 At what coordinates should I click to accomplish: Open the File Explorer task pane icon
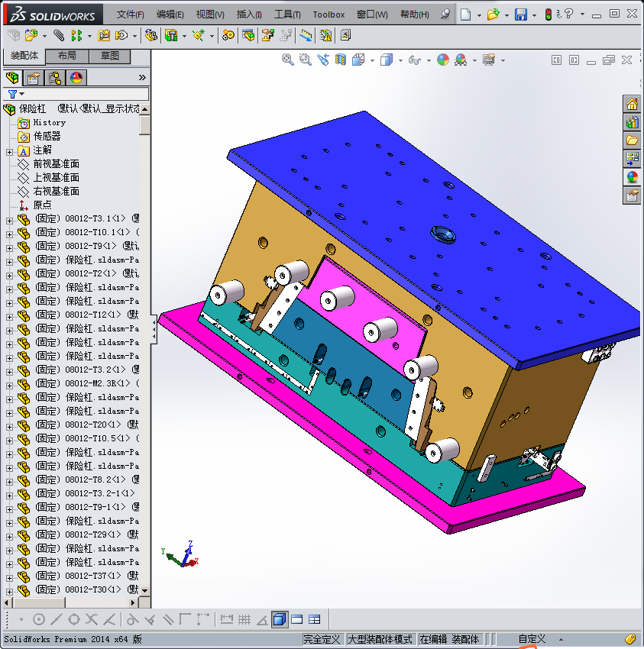coord(632,140)
